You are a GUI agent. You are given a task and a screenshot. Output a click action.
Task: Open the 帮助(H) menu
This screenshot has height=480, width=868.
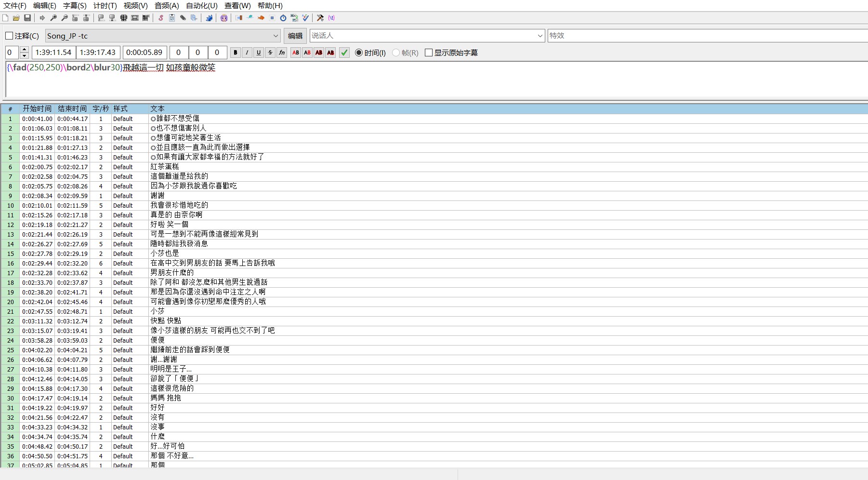coord(270,6)
